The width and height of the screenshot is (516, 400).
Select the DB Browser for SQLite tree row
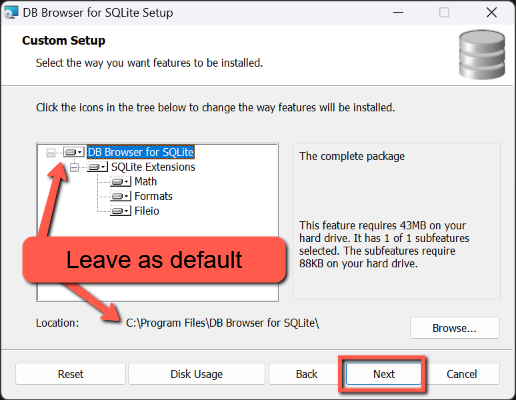[x=141, y=152]
